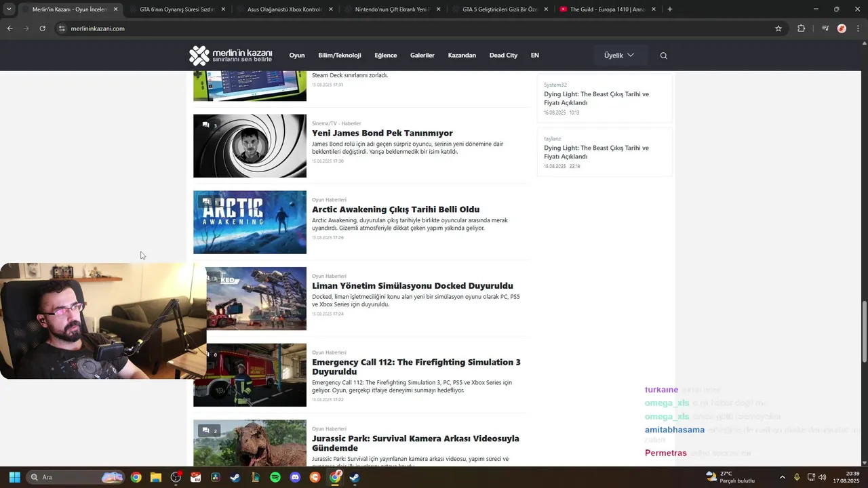The image size is (868, 488).
Task: Click the Windows taskbar Ara search box
Action: click(x=76, y=477)
